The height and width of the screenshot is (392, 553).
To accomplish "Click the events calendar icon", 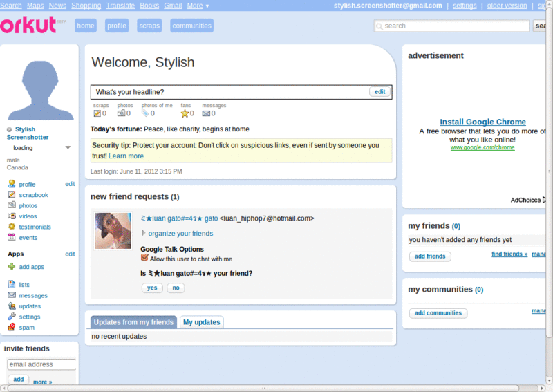I will pos(12,237).
